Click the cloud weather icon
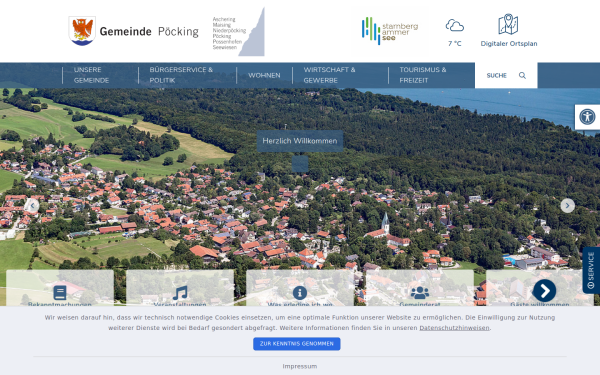 [x=455, y=26]
